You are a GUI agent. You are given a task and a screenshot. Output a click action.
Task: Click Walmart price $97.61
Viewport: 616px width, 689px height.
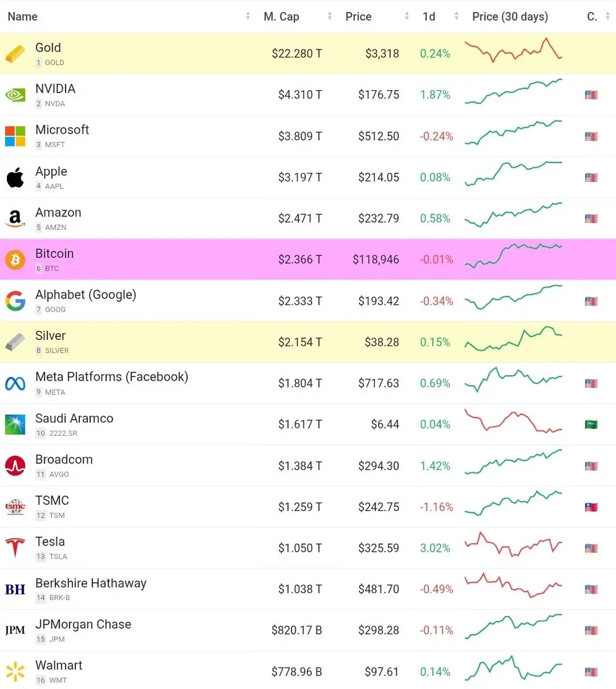pos(381,672)
